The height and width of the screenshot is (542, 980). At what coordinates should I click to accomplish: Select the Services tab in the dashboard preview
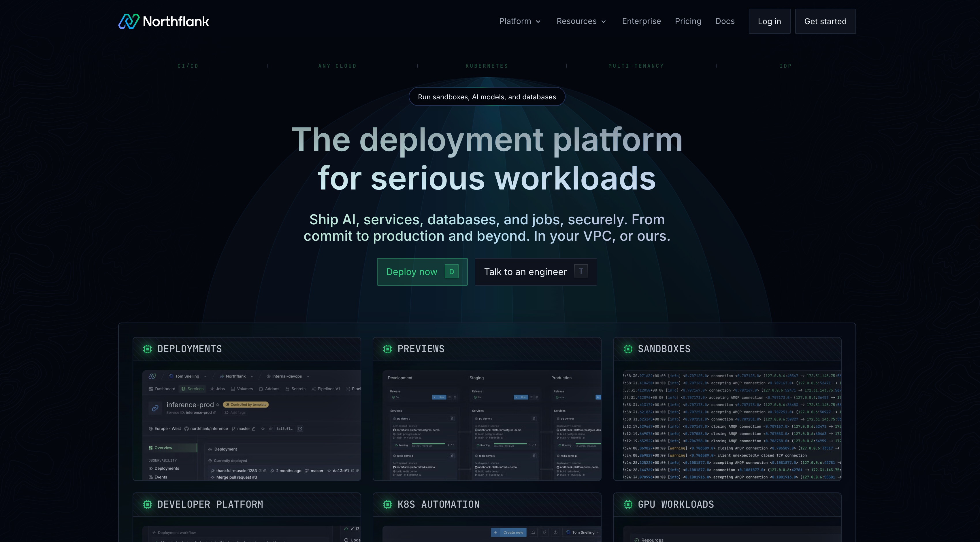[193, 389]
